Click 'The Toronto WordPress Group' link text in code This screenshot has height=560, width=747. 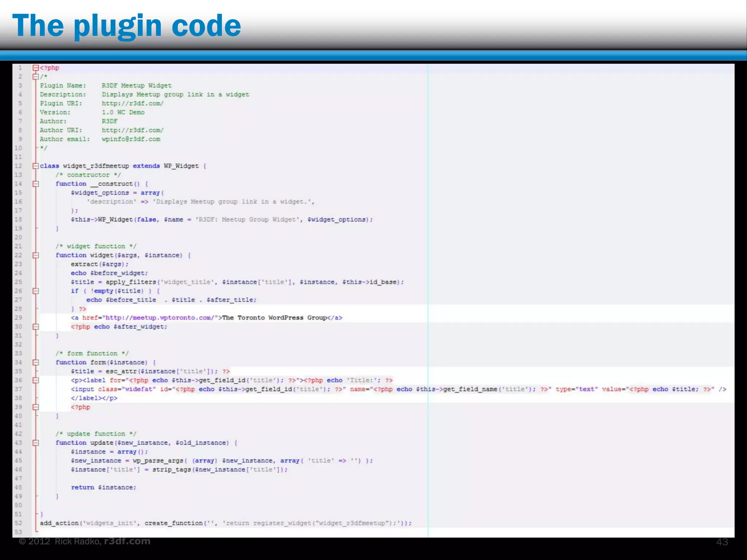coord(274,318)
